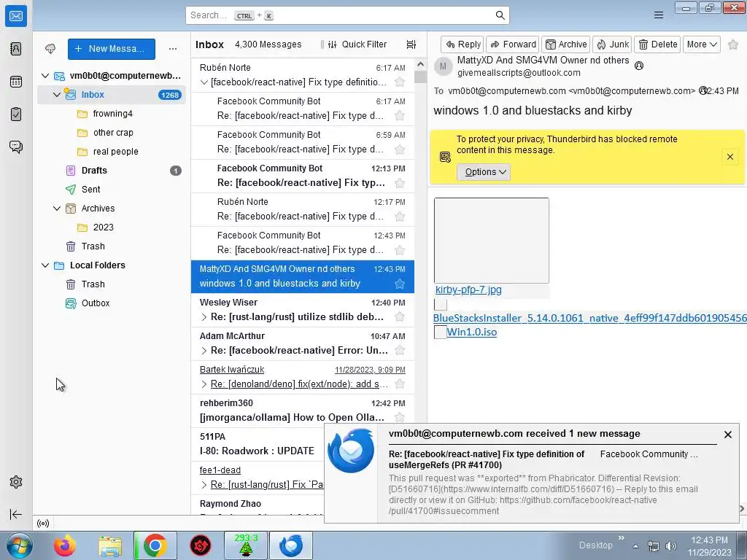Reply to the open message
Screen dimensions: 747x560
click(x=462, y=44)
